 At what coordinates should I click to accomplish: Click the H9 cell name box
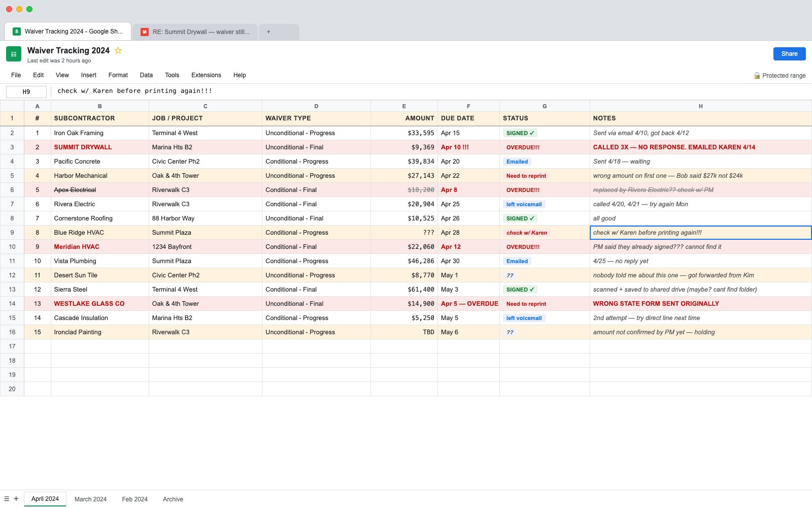click(x=26, y=92)
